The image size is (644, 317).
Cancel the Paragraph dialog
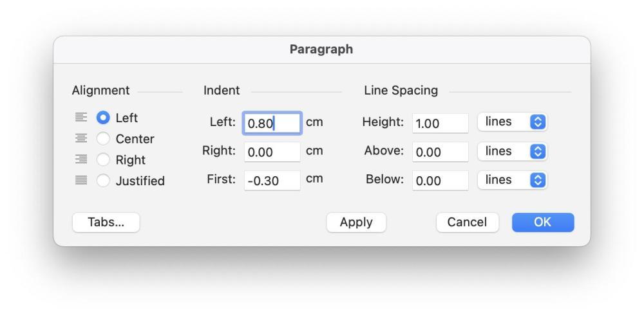pyautogui.click(x=467, y=222)
